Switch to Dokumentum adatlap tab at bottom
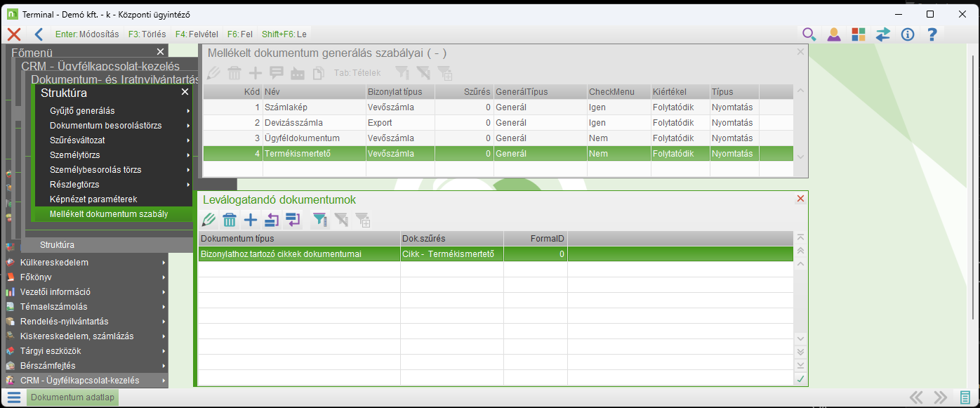 [x=73, y=397]
